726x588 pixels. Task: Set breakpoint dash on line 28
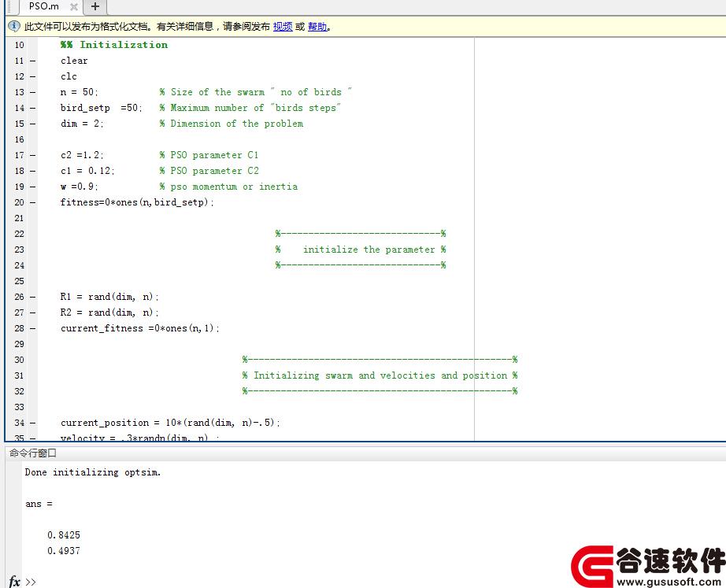coord(33,328)
